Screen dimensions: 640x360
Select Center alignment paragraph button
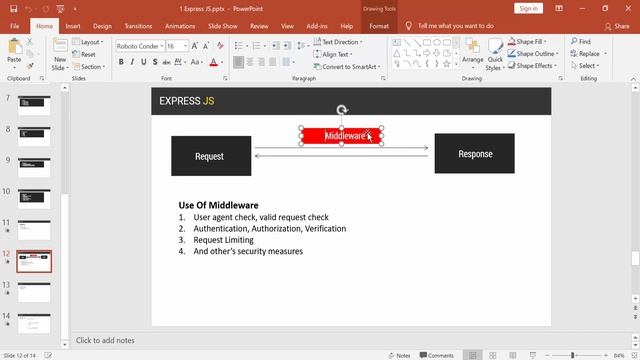pos(250,62)
